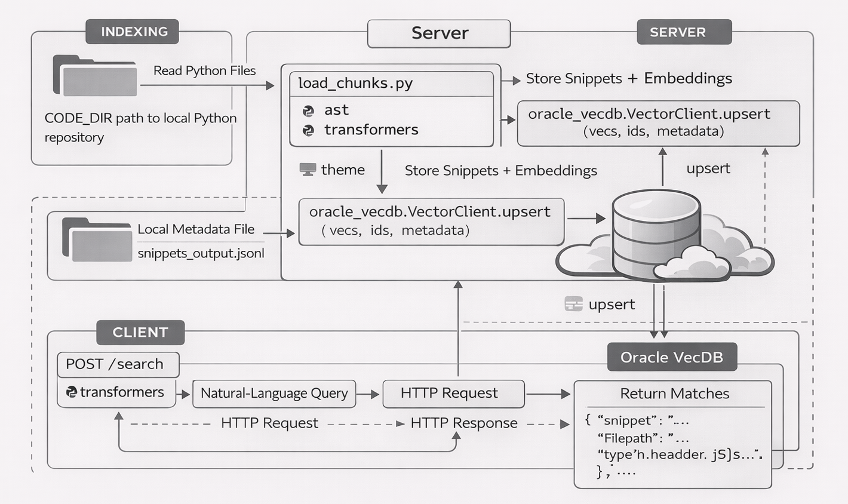This screenshot has width=848, height=504.
Task: Click VectorClient.upsert box left of the database
Action: [x=431, y=222]
